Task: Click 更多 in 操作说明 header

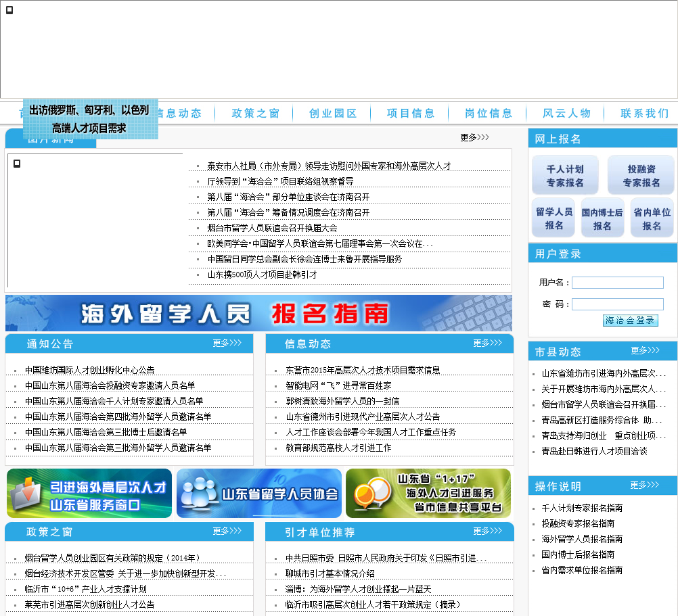Action: pyautogui.click(x=644, y=485)
